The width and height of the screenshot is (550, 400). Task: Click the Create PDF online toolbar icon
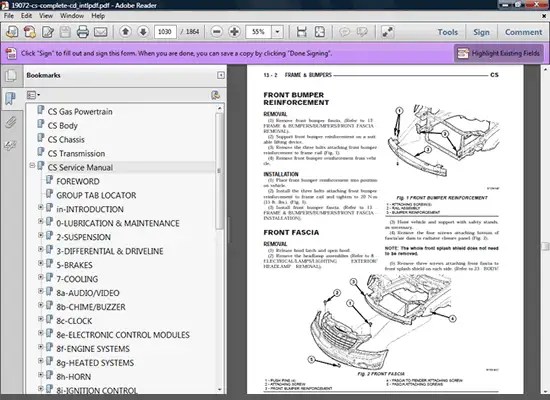point(12,32)
